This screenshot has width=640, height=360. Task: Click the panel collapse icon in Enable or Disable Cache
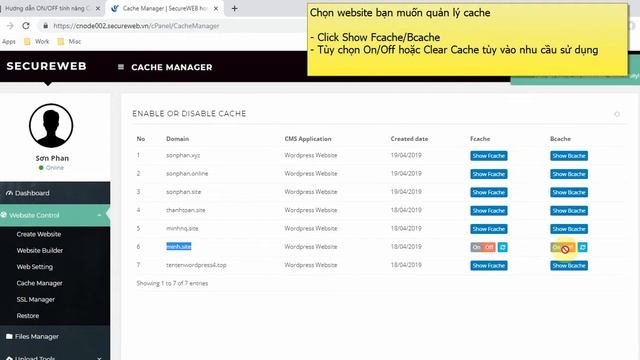click(617, 114)
